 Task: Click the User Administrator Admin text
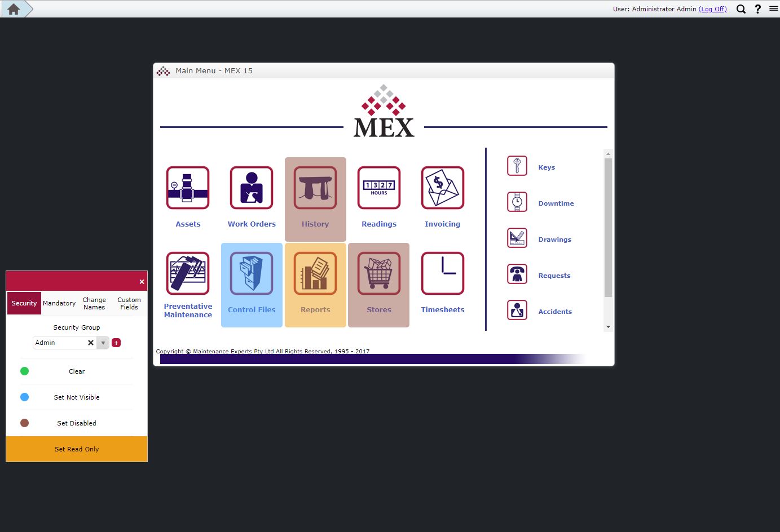tap(655, 9)
